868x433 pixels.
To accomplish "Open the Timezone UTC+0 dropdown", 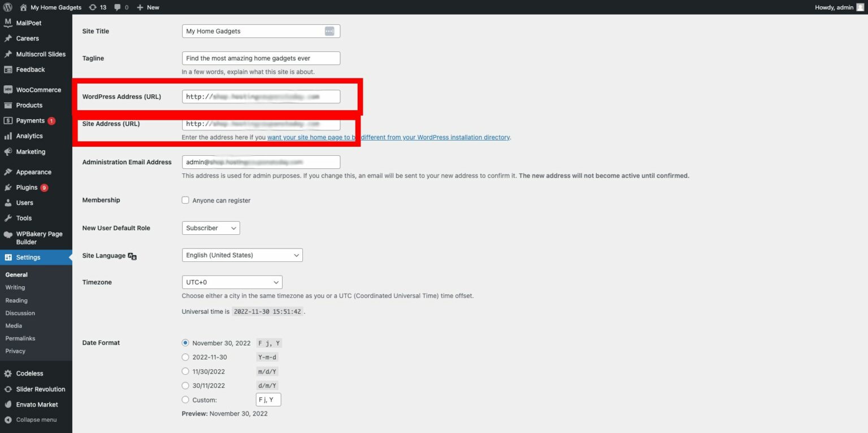I will pos(232,282).
